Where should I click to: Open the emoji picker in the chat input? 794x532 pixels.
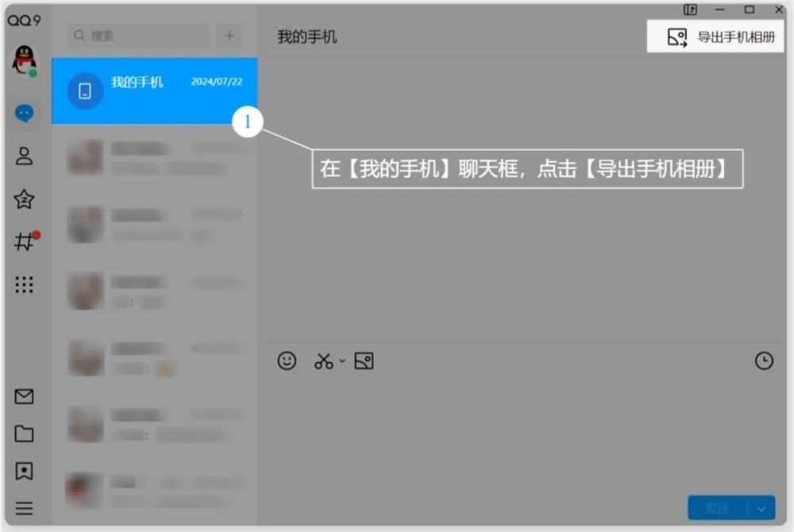(x=285, y=361)
